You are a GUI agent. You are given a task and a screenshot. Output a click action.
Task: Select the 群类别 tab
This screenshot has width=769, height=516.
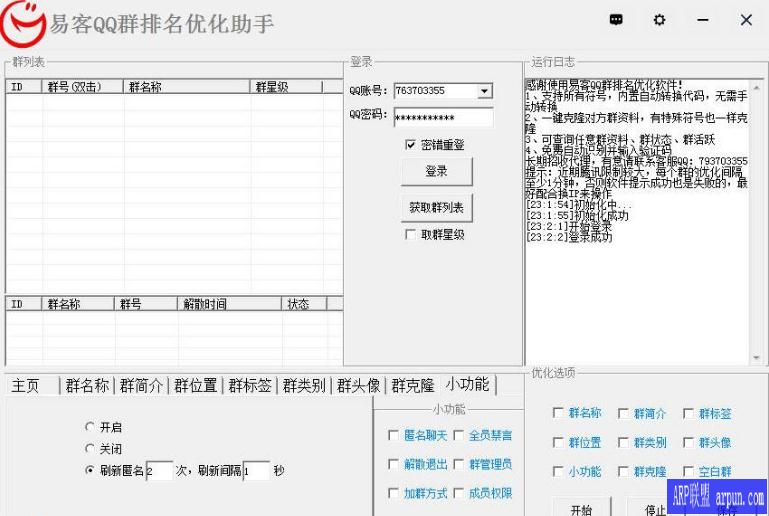(304, 386)
